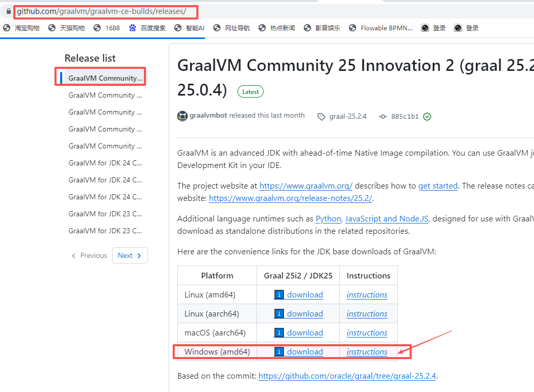
Task: Click the commit icon beside 885c1b1
Action: (x=383, y=117)
